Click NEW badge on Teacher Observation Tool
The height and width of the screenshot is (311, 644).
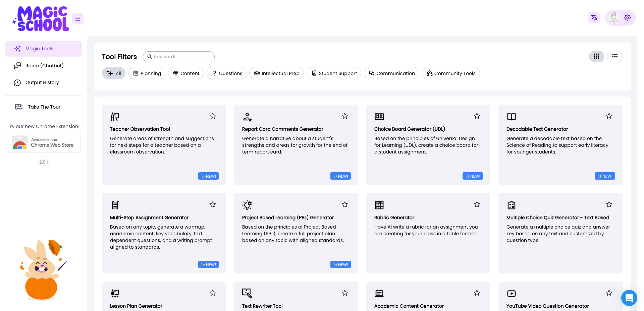(208, 176)
